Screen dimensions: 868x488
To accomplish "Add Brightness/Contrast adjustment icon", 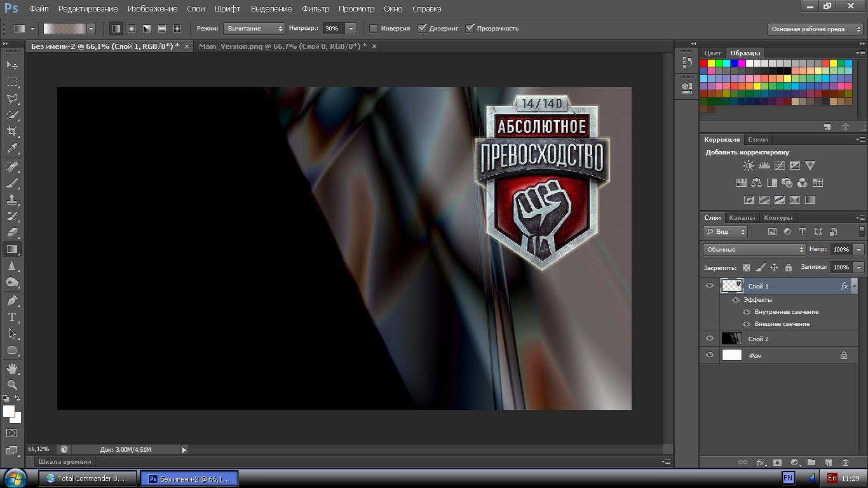I will [x=749, y=166].
